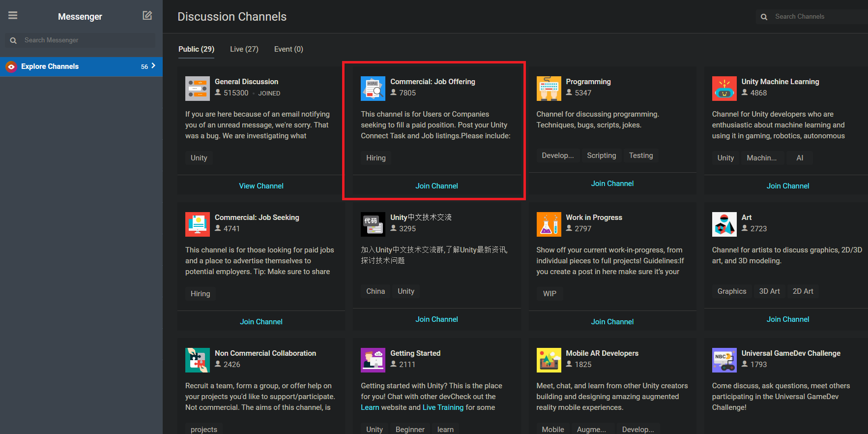Join Channel for Work in Progress
Viewport: 868px width, 434px height.
click(612, 322)
